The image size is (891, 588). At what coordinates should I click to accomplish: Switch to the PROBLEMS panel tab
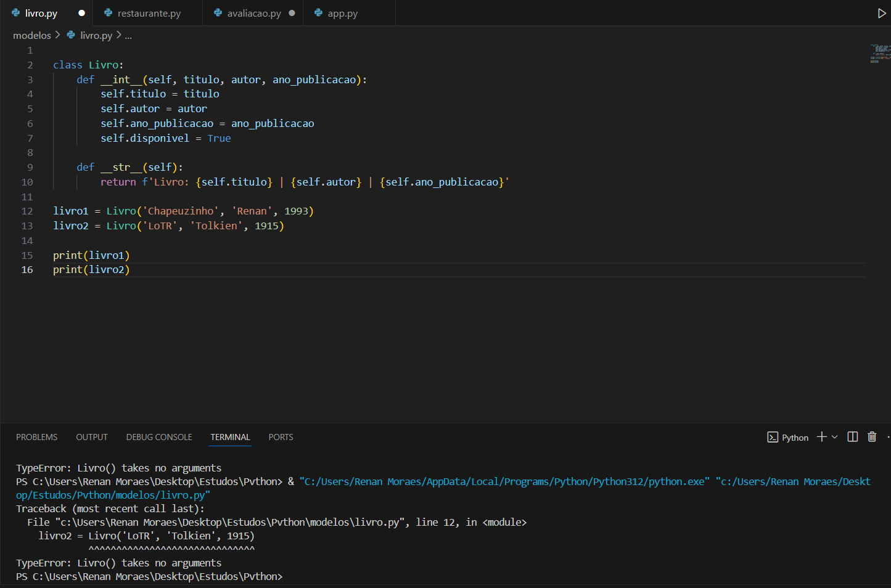[x=37, y=437]
